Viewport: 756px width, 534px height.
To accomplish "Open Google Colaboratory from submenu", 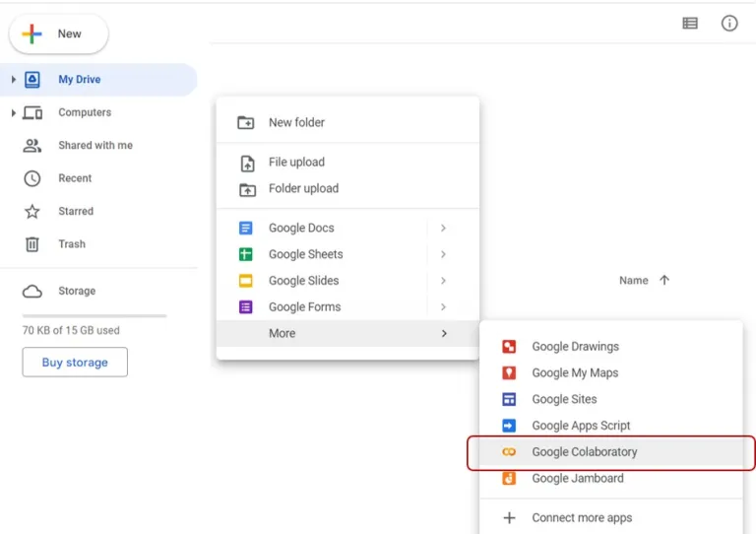I will [x=611, y=452].
